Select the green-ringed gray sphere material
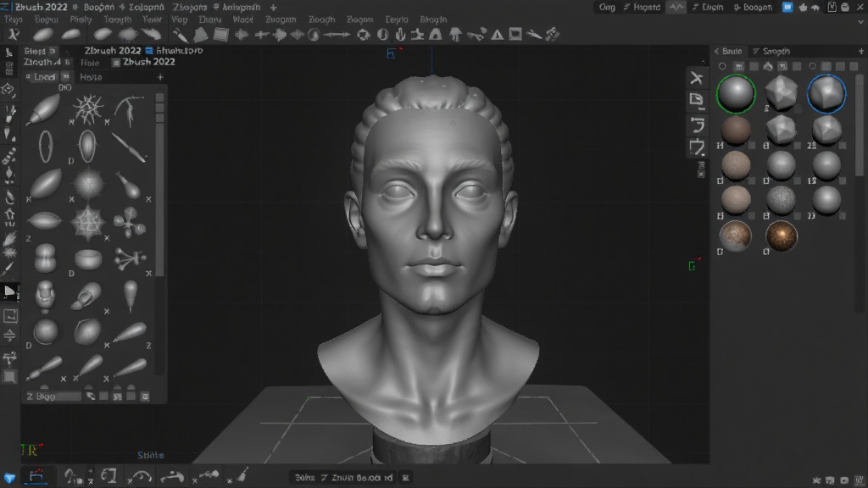This screenshot has width=868, height=488. click(x=736, y=94)
